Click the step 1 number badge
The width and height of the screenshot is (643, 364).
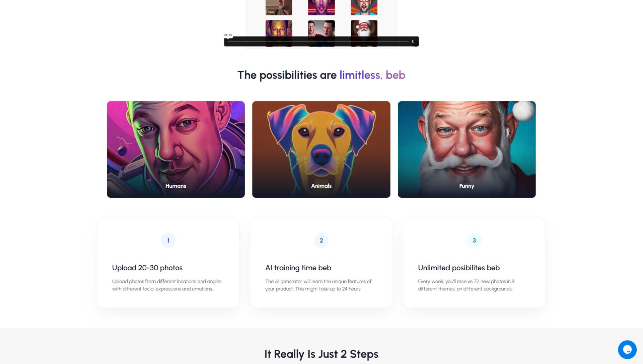(168, 240)
